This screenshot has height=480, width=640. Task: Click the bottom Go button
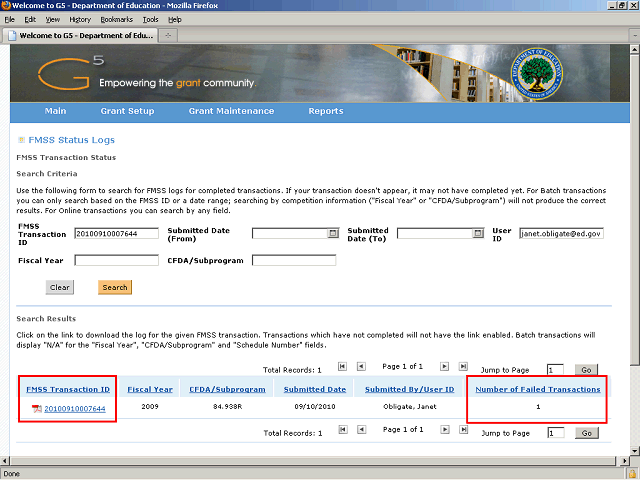tap(587, 433)
